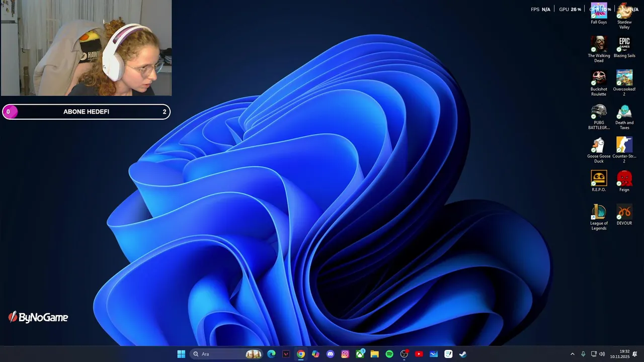Click the GPU 26 % overlay readout
644x362 pixels.
(x=570, y=9)
